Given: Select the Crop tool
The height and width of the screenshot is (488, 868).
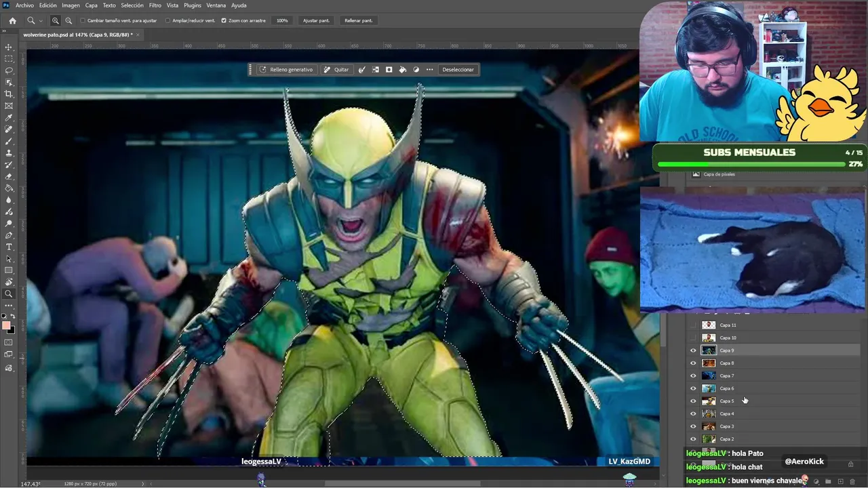Looking at the screenshot, I should [9, 94].
